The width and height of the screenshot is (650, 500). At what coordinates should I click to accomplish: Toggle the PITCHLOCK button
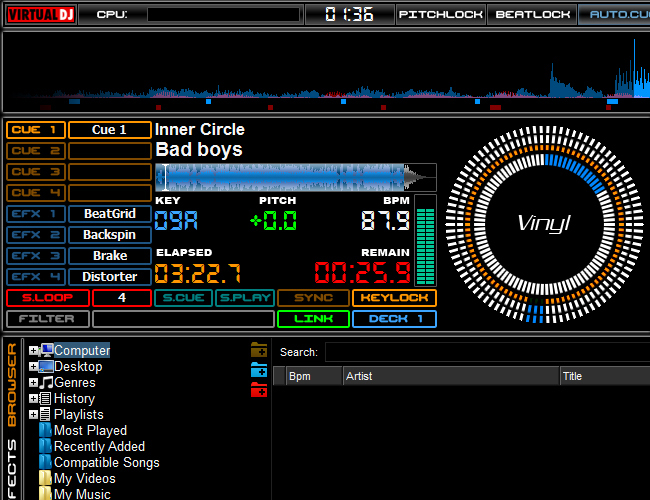tap(441, 15)
